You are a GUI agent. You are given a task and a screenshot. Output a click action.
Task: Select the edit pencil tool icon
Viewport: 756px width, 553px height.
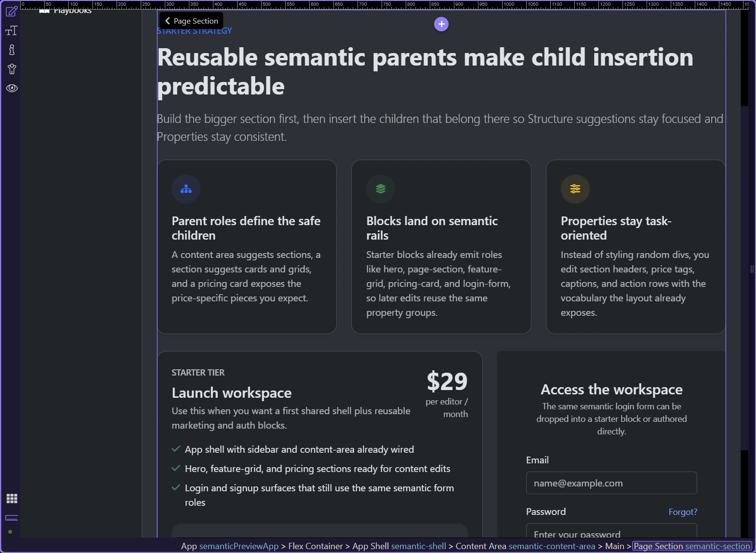tap(12, 11)
